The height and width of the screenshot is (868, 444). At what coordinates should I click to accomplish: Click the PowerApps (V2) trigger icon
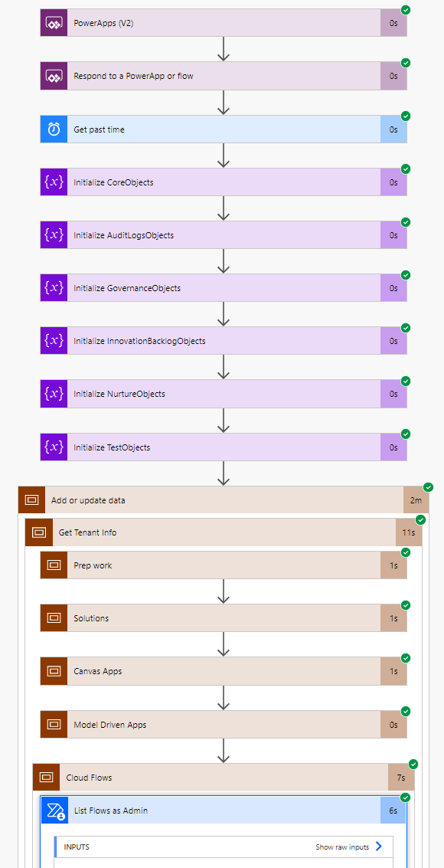click(53, 22)
